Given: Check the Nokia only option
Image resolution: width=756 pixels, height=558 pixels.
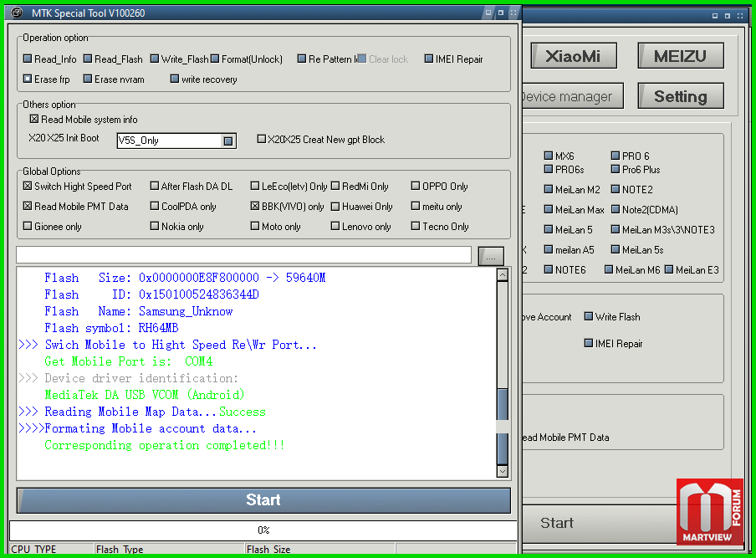Looking at the screenshot, I should coord(154,226).
